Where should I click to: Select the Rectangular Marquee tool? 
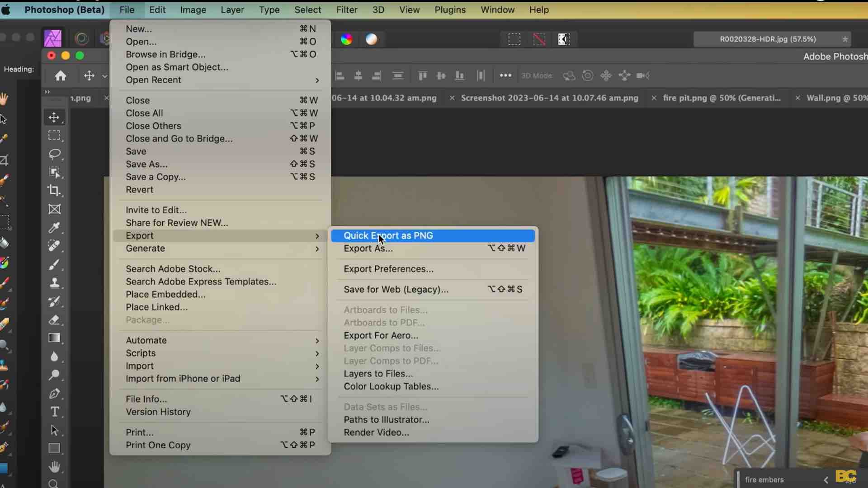point(54,136)
